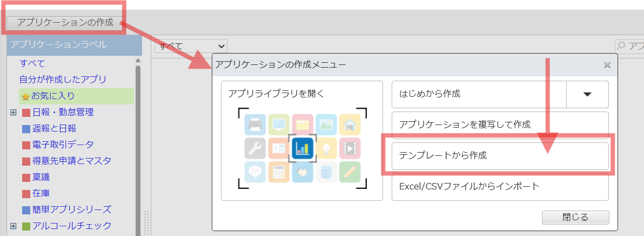Click the calculator icon in app library

[x=279, y=172]
